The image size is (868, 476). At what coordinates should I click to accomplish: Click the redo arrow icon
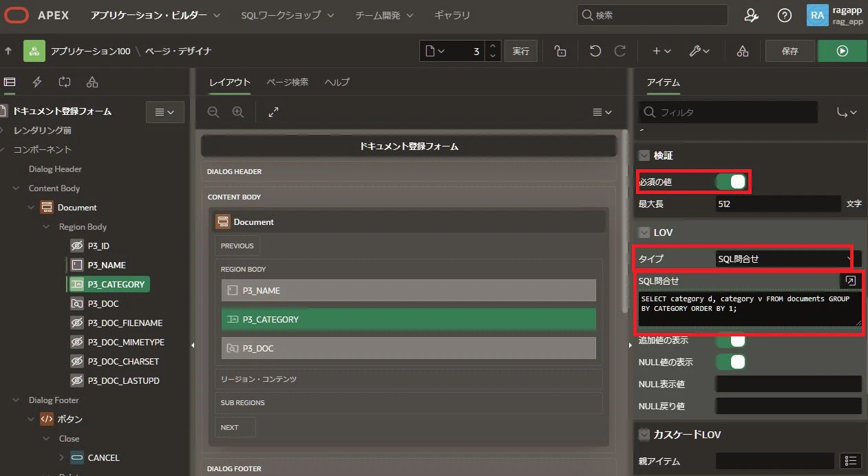(x=620, y=51)
